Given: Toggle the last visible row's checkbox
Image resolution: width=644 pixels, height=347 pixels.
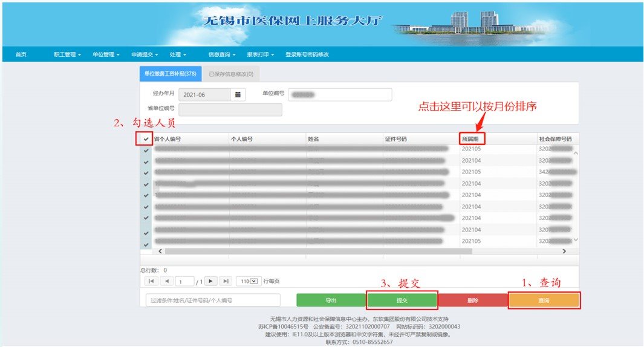Looking at the screenshot, I should pyautogui.click(x=146, y=244).
